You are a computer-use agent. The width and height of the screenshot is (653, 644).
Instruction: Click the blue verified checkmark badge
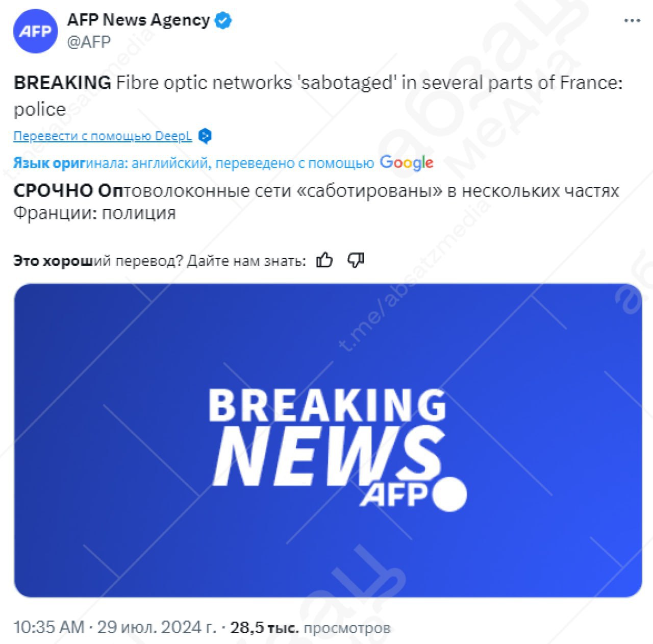tap(223, 20)
